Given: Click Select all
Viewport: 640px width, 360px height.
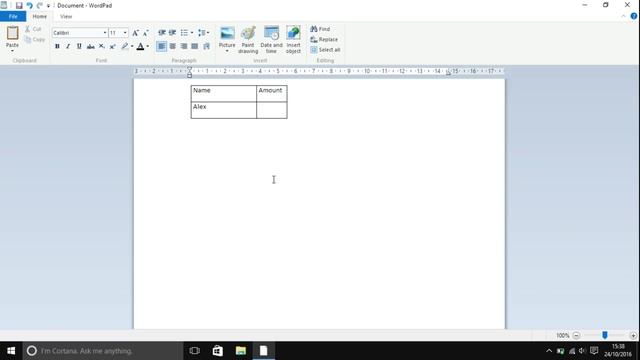Looking at the screenshot, I should click(325, 50).
